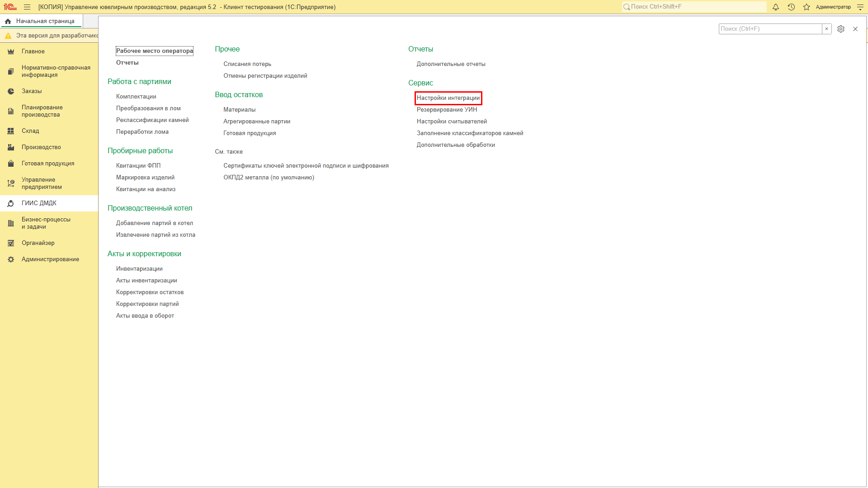Switch to Начальная страница tab

click(x=41, y=21)
